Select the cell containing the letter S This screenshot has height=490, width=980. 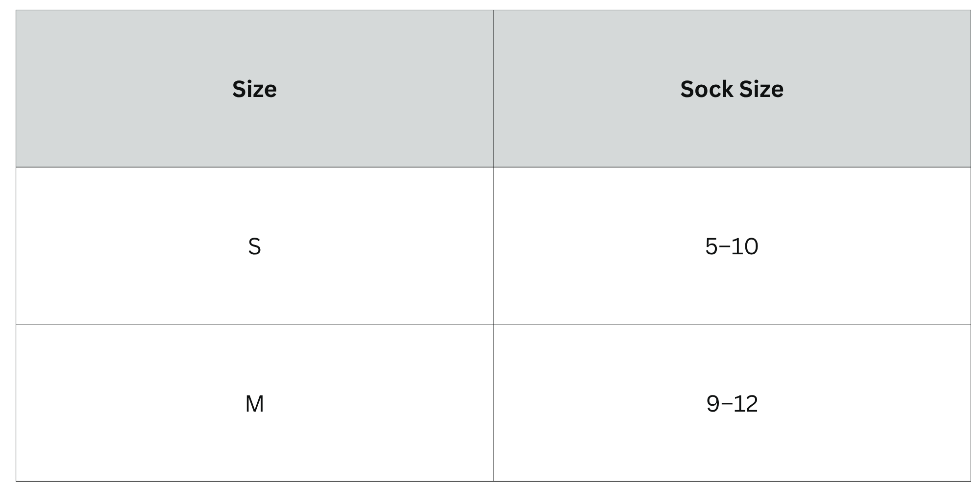254,245
